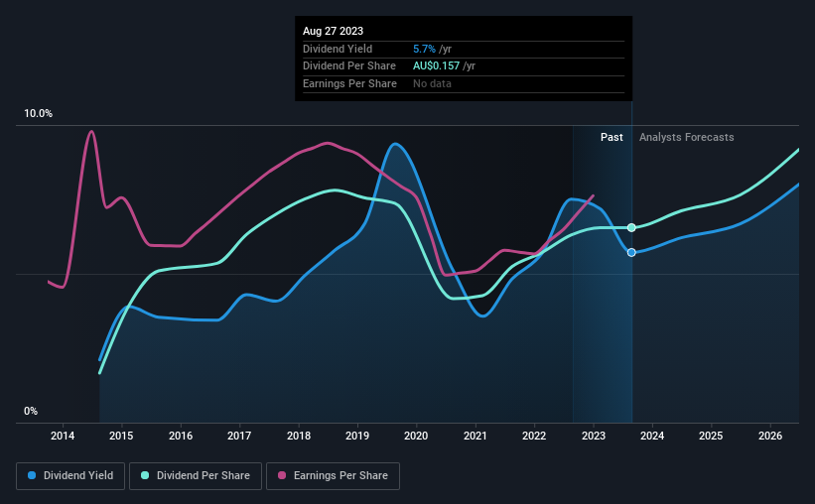Click the blue dot in Dividend Yield legend
Screen dimensions: 815x504
point(32,475)
